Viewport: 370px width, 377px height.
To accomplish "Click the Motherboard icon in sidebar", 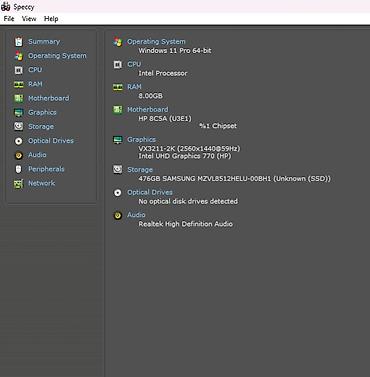I will pos(19,98).
